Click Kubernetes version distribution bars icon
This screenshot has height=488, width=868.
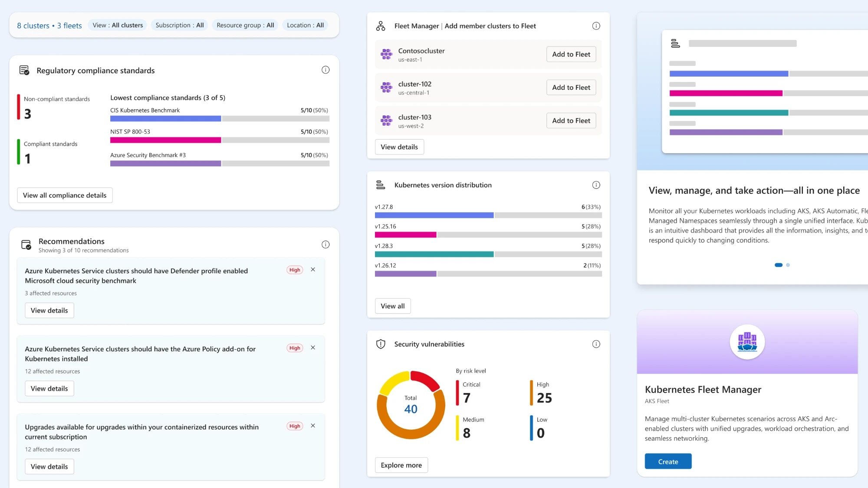point(380,185)
